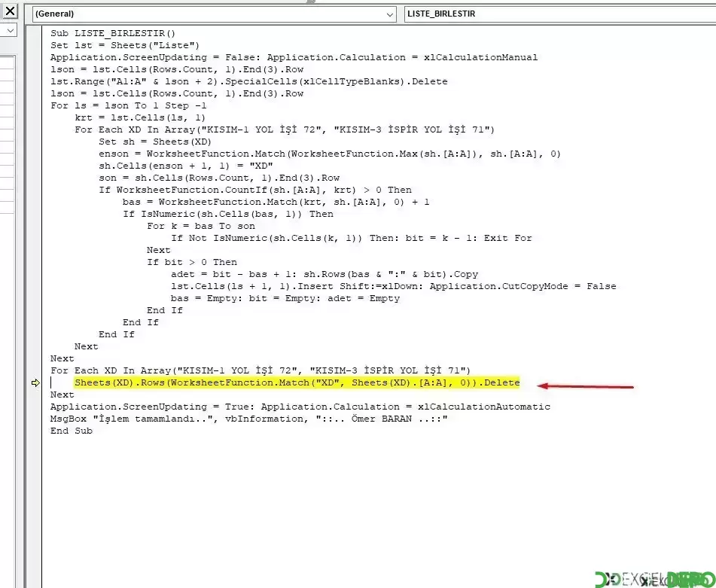This screenshot has width=716, height=588.
Task: Click the adet = bit - bas + 1 line
Action: (x=324, y=274)
